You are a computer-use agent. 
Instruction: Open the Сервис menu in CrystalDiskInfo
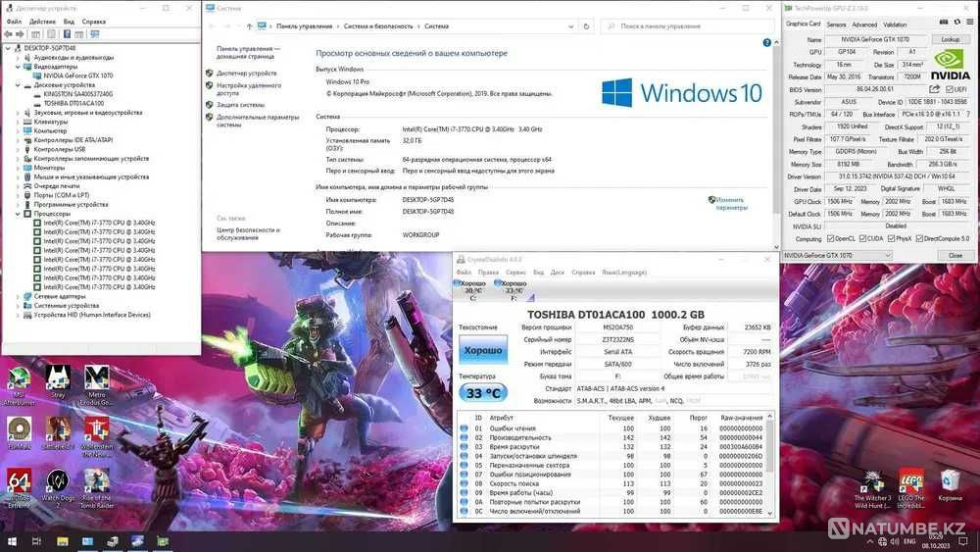coord(515,273)
